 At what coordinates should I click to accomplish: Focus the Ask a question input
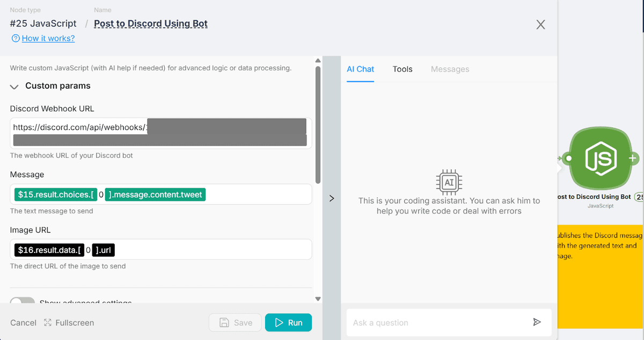coord(437,323)
